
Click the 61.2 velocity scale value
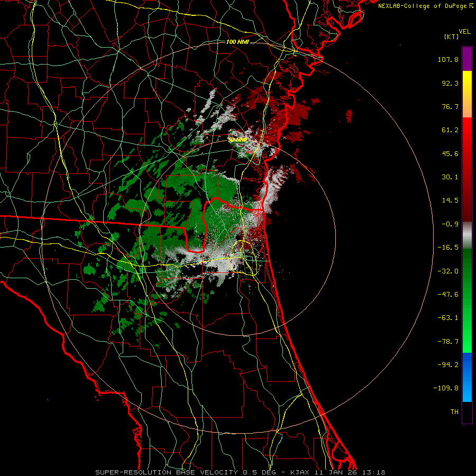click(450, 130)
